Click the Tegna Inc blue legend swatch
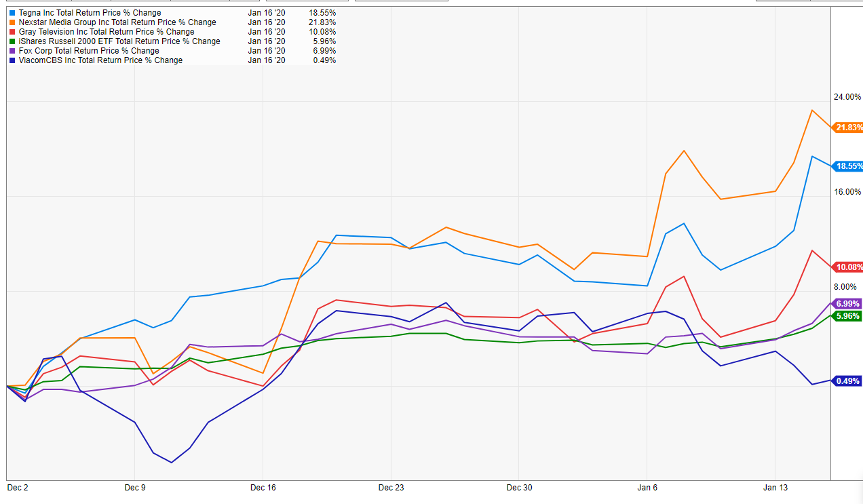Image resolution: width=863 pixels, height=504 pixels. [x=12, y=13]
